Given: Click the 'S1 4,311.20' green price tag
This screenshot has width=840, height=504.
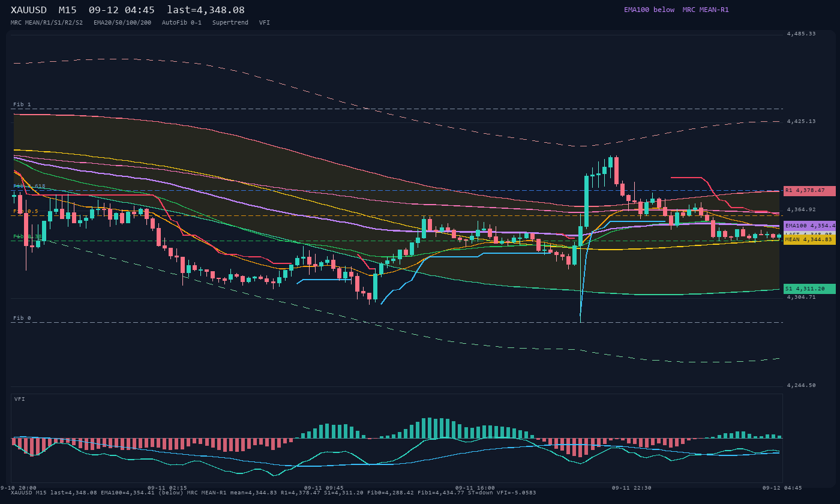Looking at the screenshot, I should 809,289.
